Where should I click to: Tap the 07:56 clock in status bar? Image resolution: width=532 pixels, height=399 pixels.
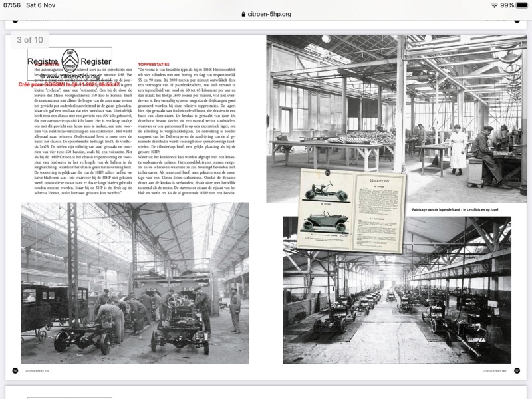[x=11, y=5]
